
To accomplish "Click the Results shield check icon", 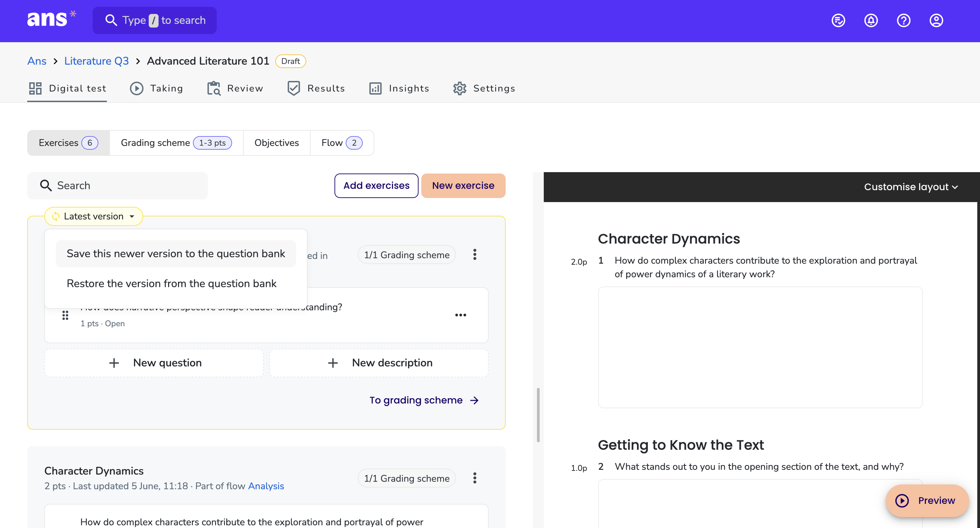I will coord(294,88).
